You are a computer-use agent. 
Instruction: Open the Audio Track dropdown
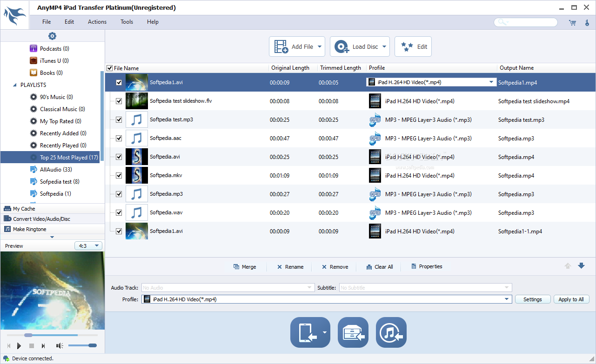coord(228,288)
